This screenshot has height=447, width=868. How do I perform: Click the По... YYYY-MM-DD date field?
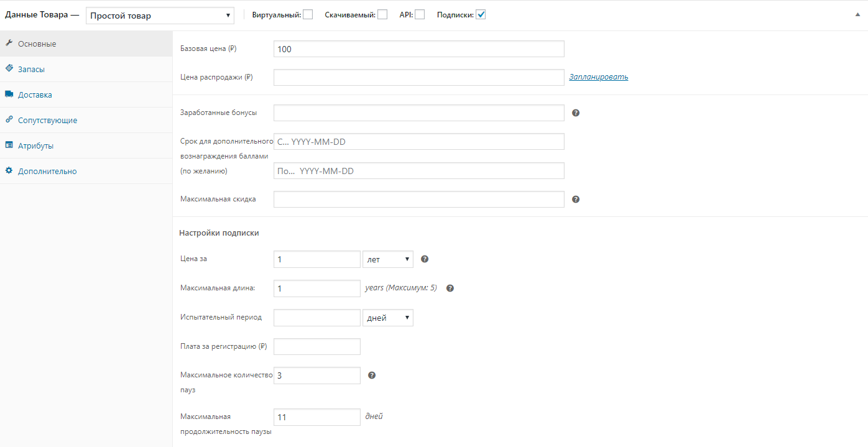click(419, 171)
